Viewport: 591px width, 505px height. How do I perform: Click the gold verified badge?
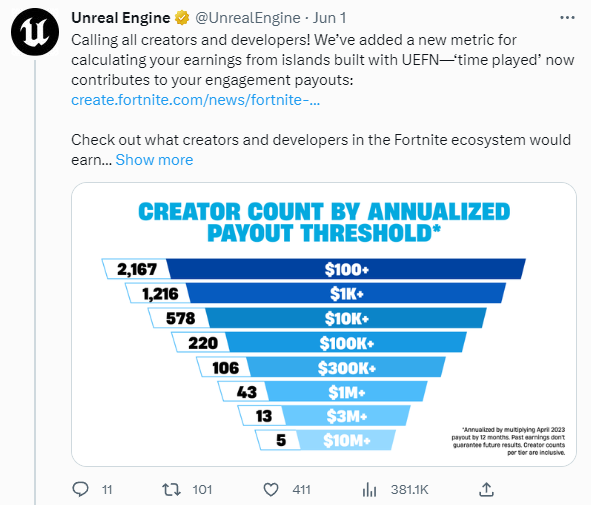[182, 18]
